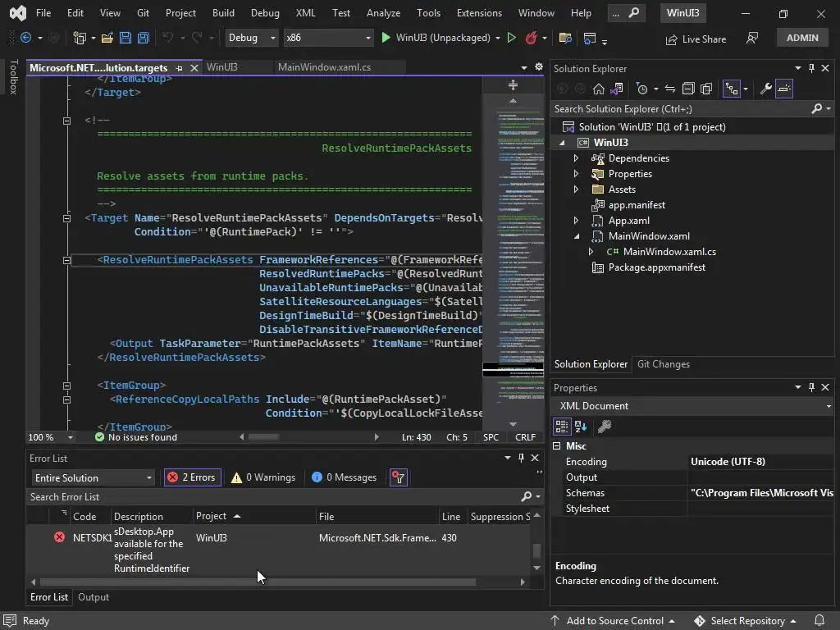Click Sync with Active Document icon

click(670, 89)
